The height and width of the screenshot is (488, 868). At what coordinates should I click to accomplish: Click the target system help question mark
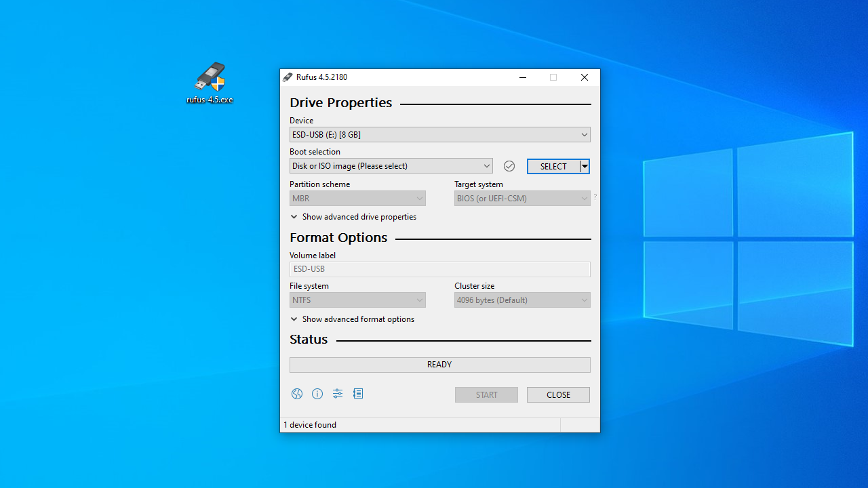pyautogui.click(x=595, y=197)
